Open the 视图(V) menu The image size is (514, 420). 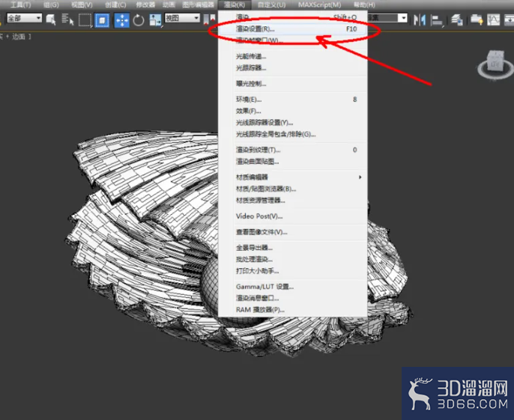(x=82, y=5)
